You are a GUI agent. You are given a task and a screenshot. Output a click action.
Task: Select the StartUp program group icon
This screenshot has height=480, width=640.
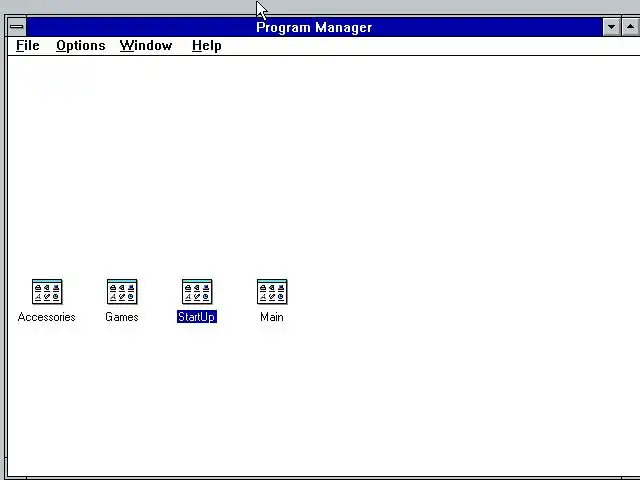pos(197,291)
